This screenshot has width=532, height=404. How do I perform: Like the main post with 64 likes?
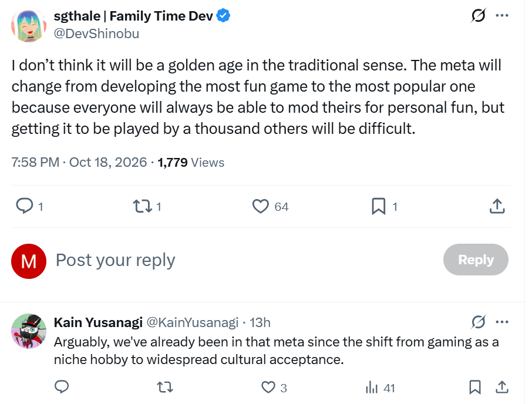260,206
